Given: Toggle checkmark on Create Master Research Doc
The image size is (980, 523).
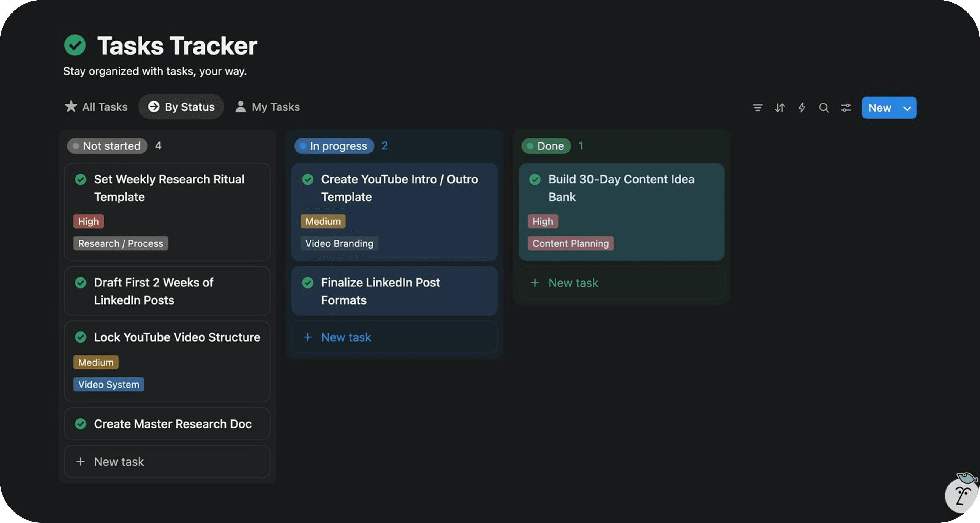Looking at the screenshot, I should (x=81, y=423).
